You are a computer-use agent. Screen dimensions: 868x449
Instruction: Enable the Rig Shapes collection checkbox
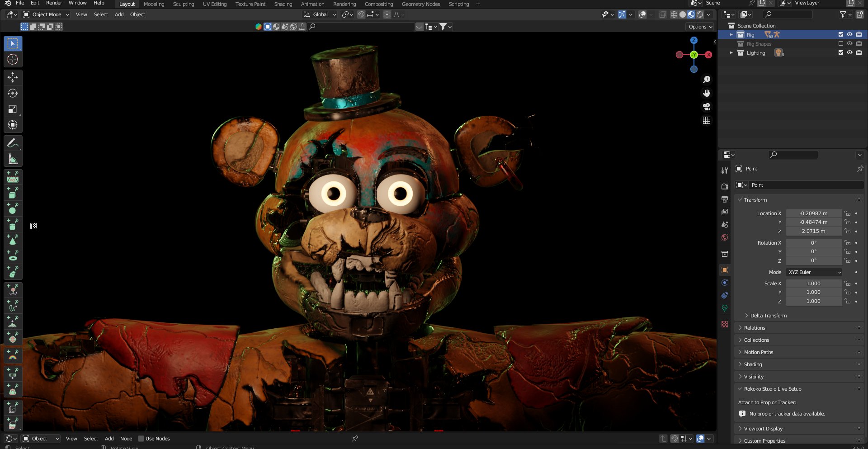841,43
